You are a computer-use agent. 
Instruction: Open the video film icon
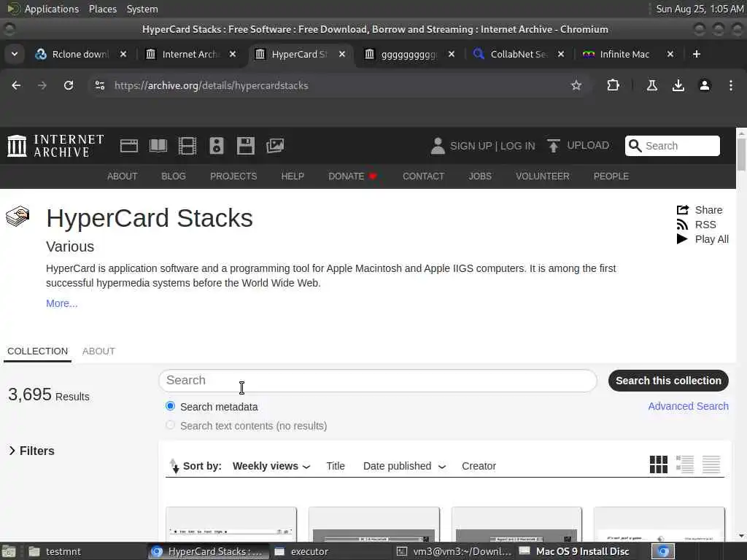tap(187, 146)
